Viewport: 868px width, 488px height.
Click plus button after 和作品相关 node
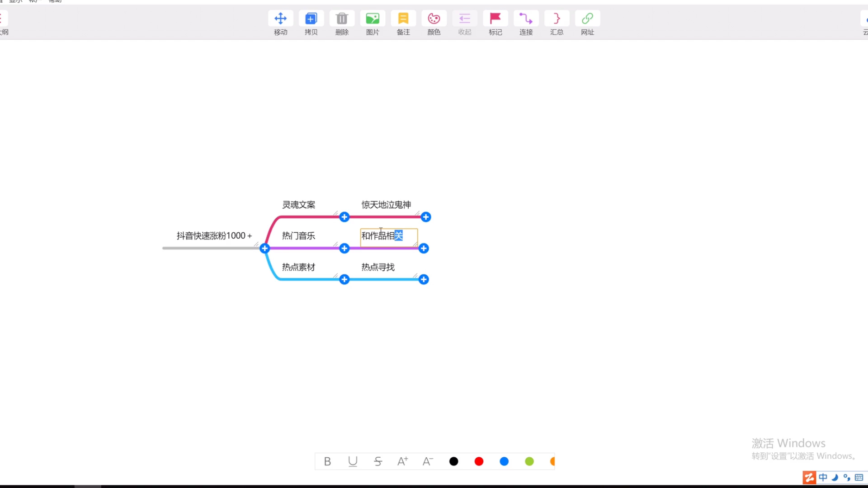click(x=424, y=248)
